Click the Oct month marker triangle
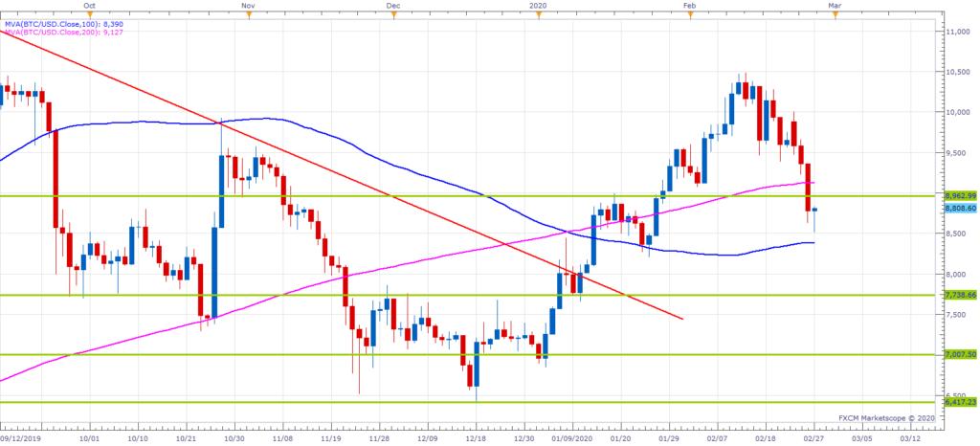Screen dimensions: 980x446 point(89,15)
